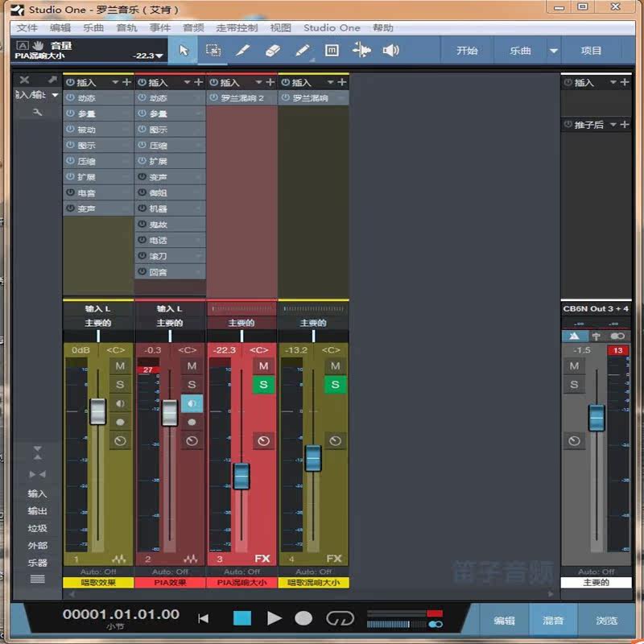Add insert effect on channel 1 plus
Image resolution: width=644 pixels, height=644 pixels.
(x=126, y=82)
